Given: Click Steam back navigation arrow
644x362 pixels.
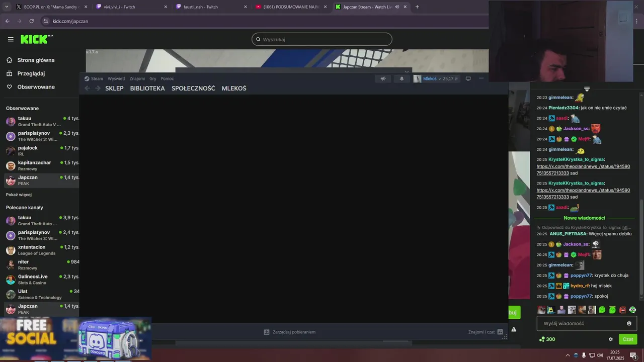Looking at the screenshot, I should coord(87,88).
